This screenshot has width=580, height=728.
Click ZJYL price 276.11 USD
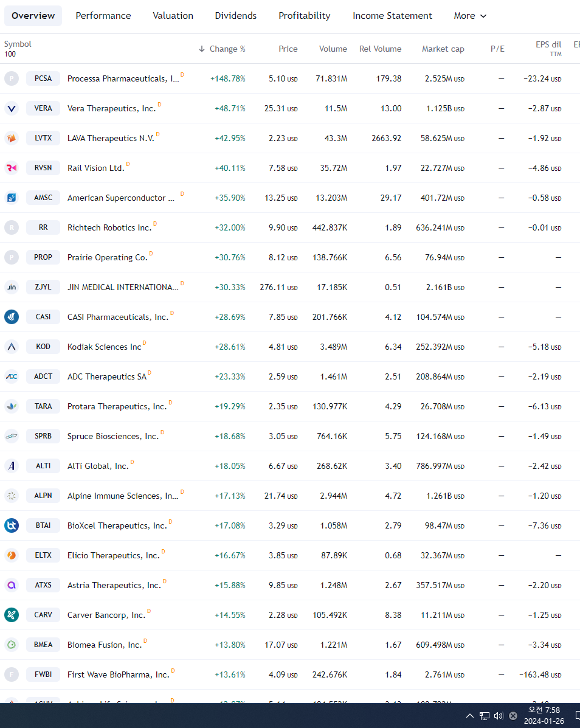(x=278, y=287)
